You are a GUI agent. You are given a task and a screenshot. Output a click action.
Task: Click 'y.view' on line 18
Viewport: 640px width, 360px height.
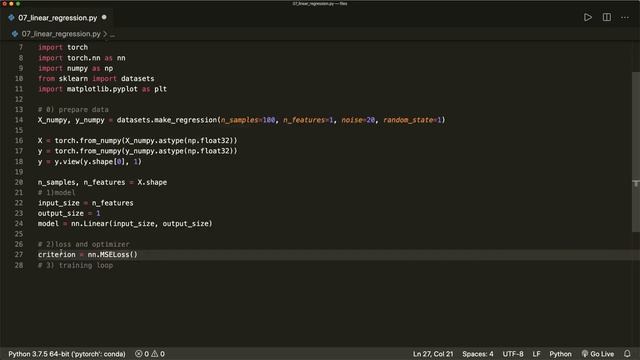67,162
